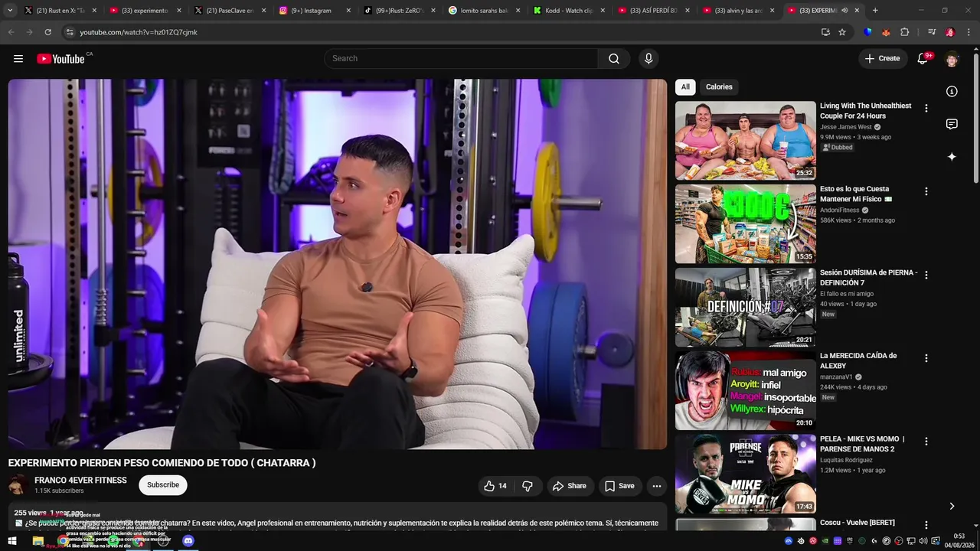The height and width of the screenshot is (551, 980).
Task: Mute the playing EXPERIMENTO tab audio
Action: tap(844, 11)
